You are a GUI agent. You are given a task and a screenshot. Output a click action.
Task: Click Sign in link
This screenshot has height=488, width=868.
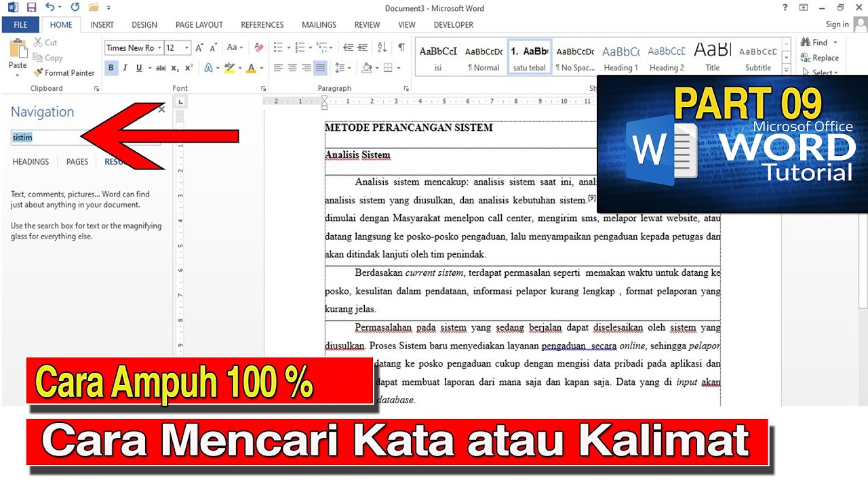tap(837, 24)
